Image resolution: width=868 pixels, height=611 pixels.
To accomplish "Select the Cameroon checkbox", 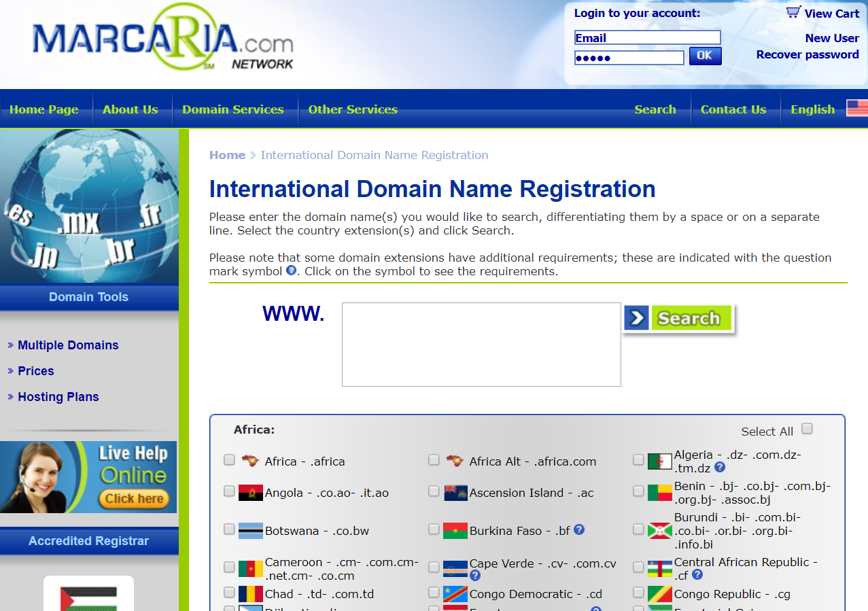I will point(229,567).
